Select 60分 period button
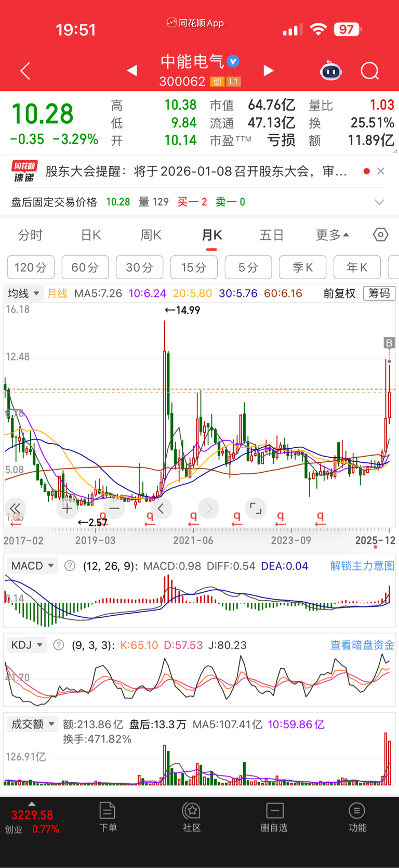This screenshot has width=399, height=868. pos(85,267)
